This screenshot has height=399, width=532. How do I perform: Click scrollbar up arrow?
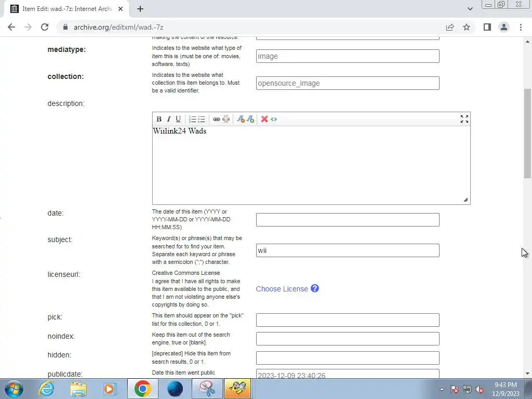coord(527,42)
